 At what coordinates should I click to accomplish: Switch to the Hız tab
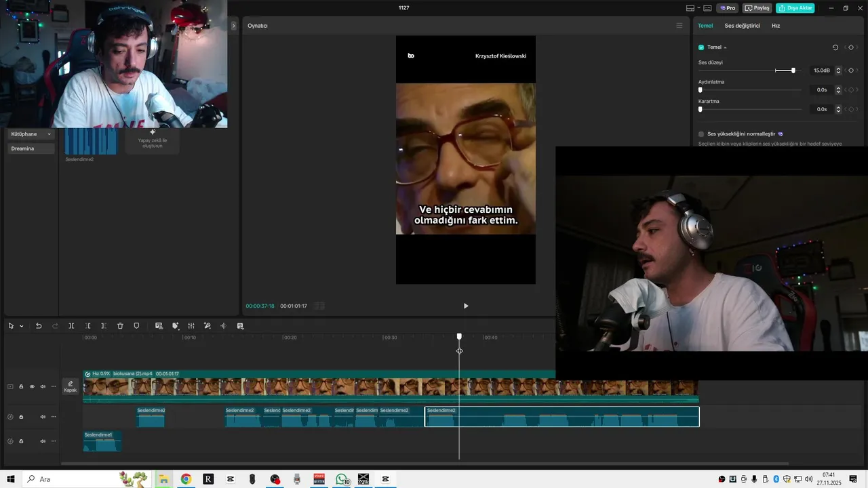[776, 26]
